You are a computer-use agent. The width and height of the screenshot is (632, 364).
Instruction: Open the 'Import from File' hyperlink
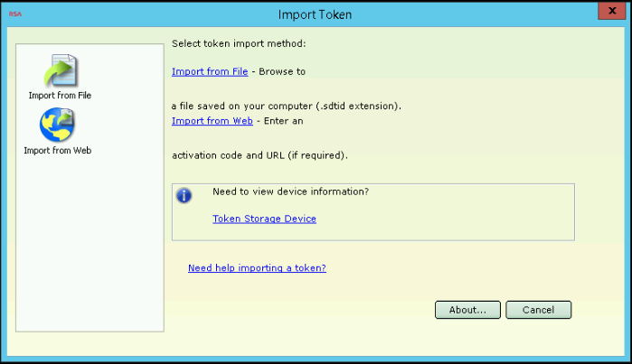pos(210,71)
